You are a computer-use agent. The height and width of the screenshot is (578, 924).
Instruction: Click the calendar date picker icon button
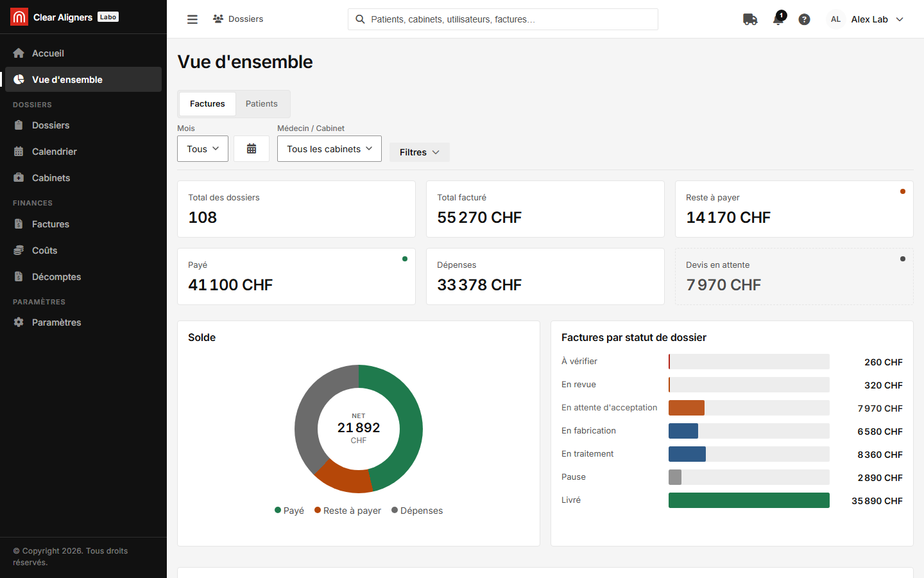click(x=252, y=148)
